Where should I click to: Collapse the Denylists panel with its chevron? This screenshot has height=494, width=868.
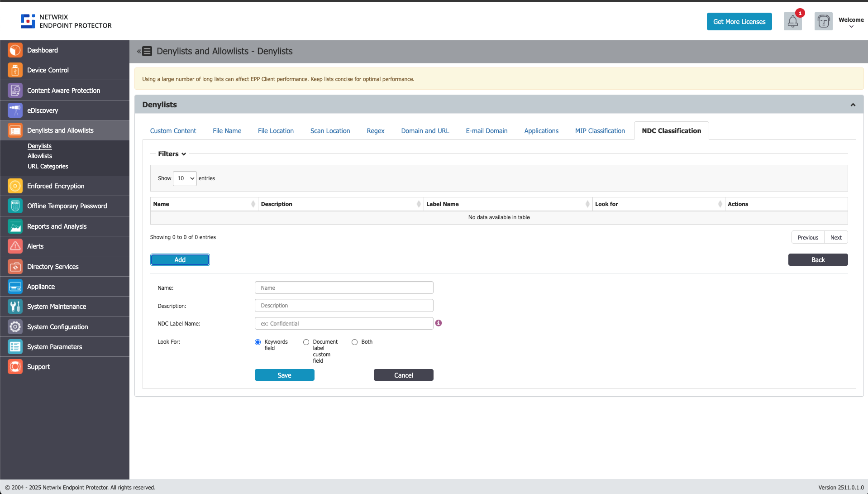click(853, 105)
